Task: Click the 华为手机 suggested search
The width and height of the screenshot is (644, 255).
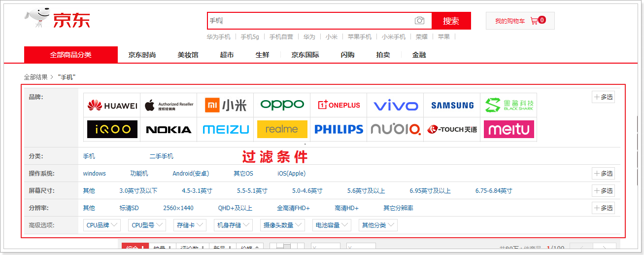Action: tap(218, 36)
